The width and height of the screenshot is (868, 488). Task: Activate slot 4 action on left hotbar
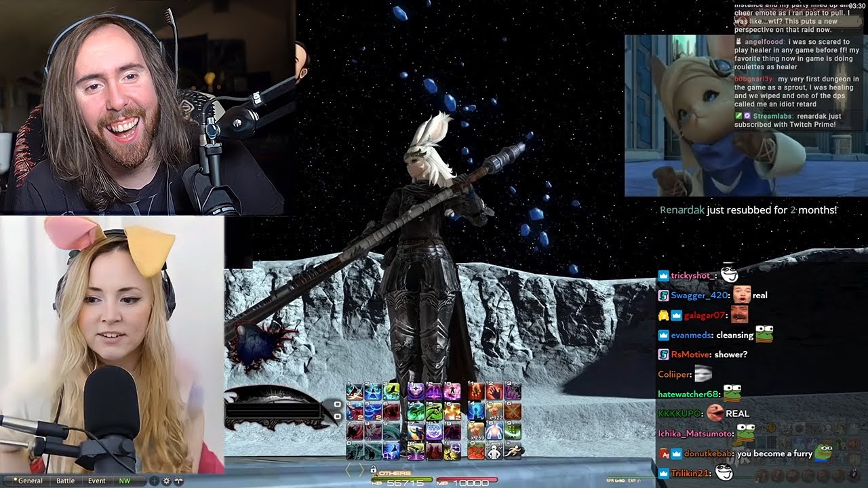(x=355, y=411)
